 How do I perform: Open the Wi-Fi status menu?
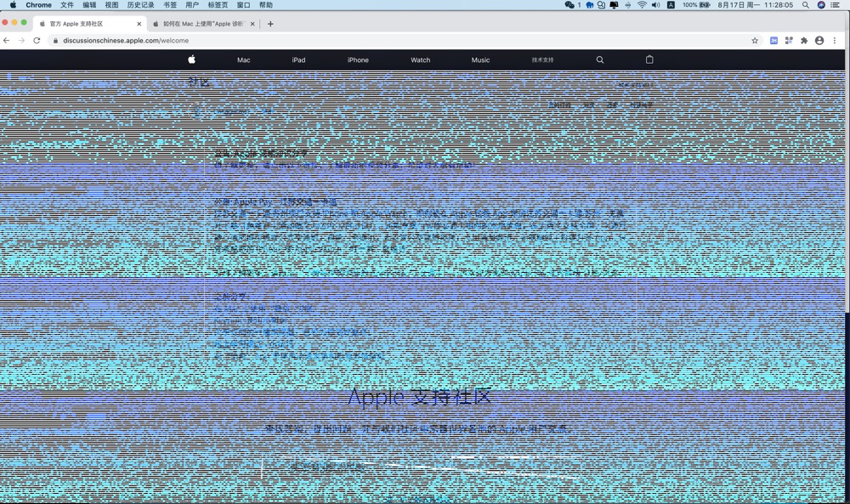pos(641,5)
